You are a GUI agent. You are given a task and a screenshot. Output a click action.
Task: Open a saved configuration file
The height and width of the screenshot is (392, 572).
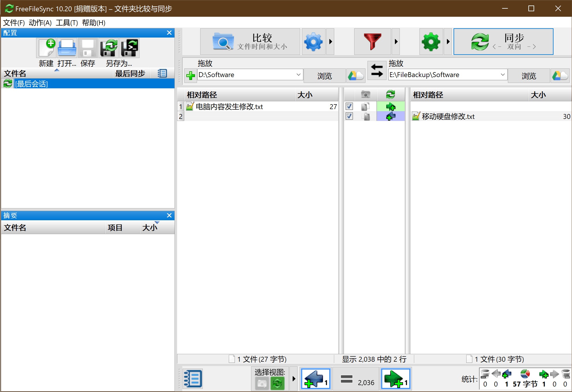point(67,48)
